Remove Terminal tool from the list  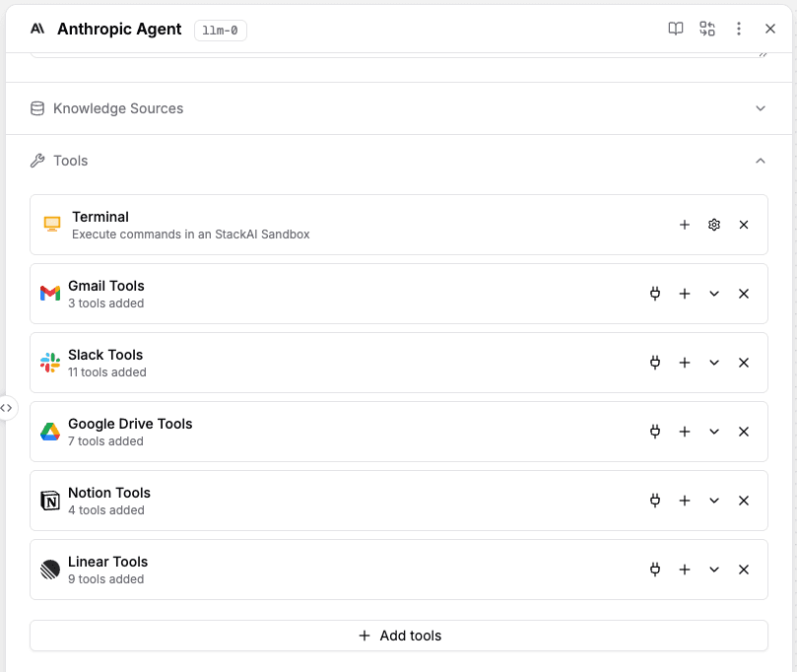point(744,225)
